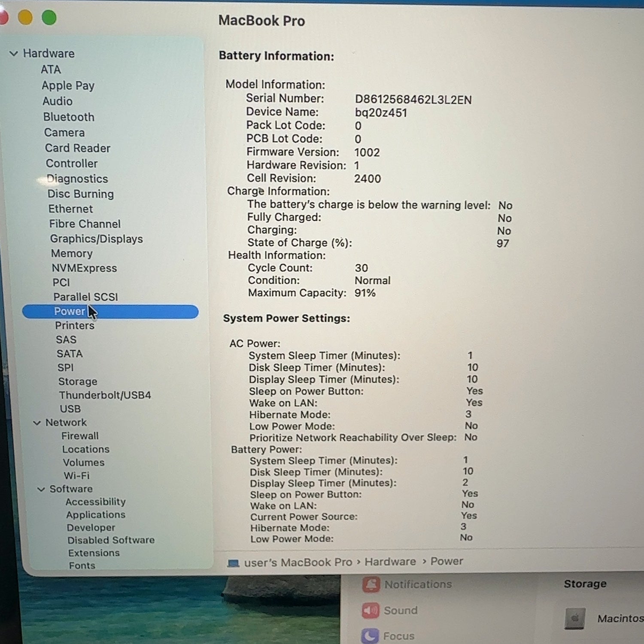Click the Firmware Version value 1002
This screenshot has height=644, width=644.
367,152
